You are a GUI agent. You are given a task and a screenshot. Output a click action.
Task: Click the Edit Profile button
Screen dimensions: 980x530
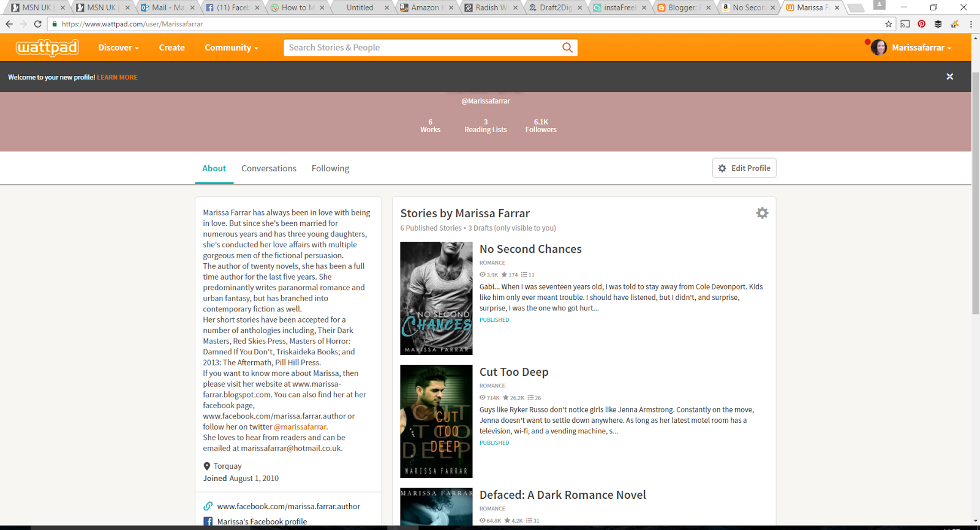tap(744, 168)
